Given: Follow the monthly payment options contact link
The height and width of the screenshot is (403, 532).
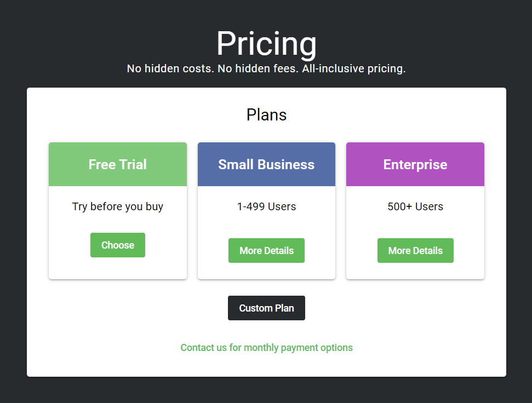Looking at the screenshot, I should [x=266, y=348].
